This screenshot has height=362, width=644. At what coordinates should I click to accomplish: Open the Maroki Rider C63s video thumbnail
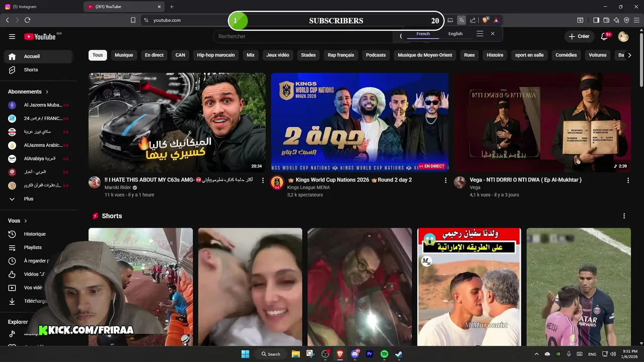click(177, 123)
